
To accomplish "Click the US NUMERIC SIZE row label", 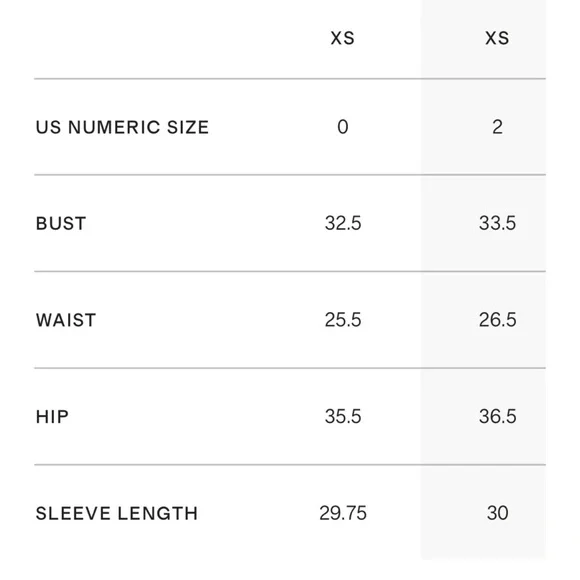I will click(122, 127).
